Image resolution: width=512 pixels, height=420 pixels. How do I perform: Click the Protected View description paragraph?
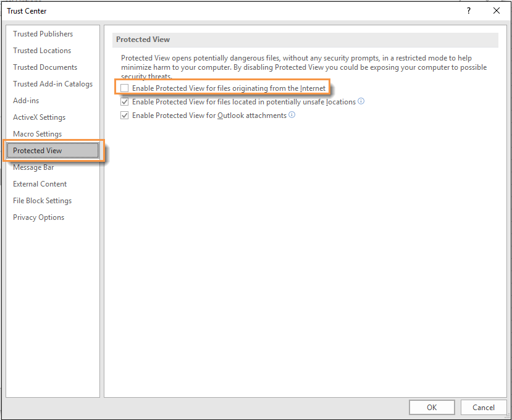[304, 67]
